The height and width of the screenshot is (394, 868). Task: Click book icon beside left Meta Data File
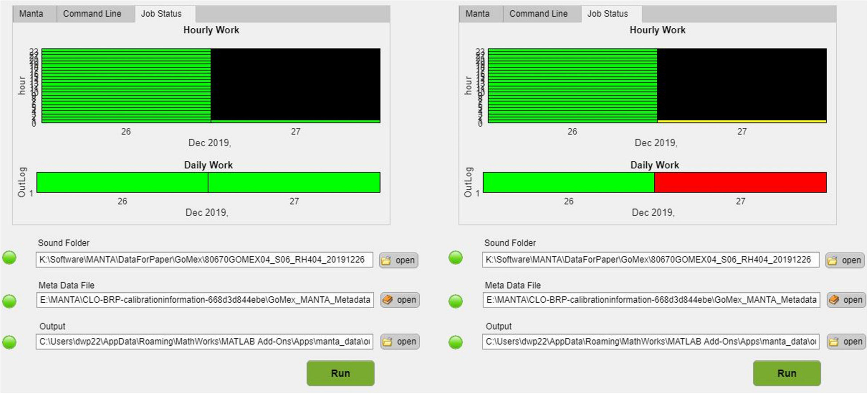point(387,300)
